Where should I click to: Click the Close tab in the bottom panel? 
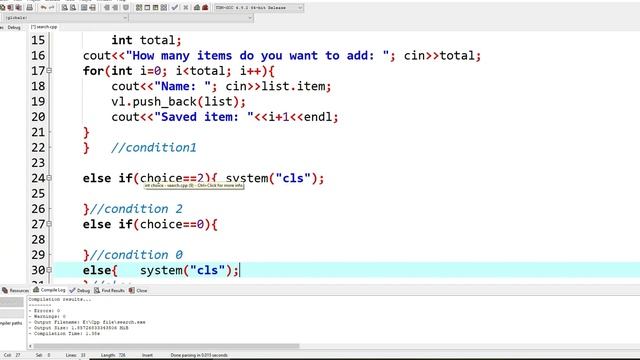coord(138,291)
